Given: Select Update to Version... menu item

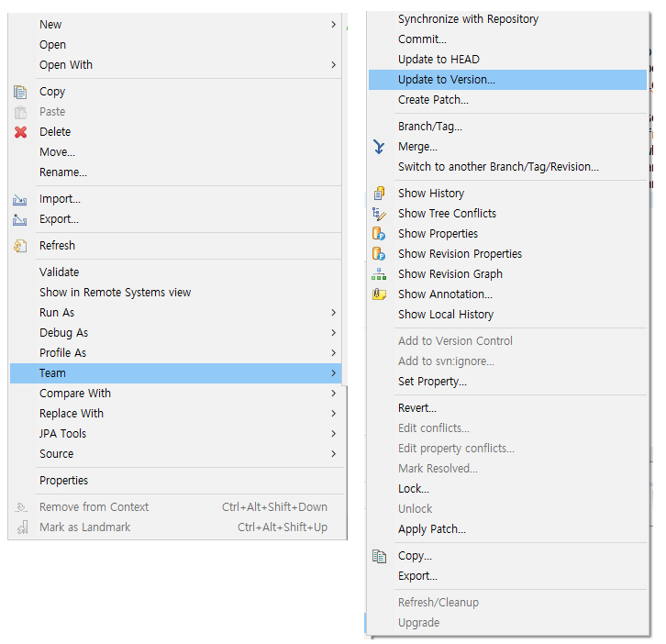Looking at the screenshot, I should [507, 80].
